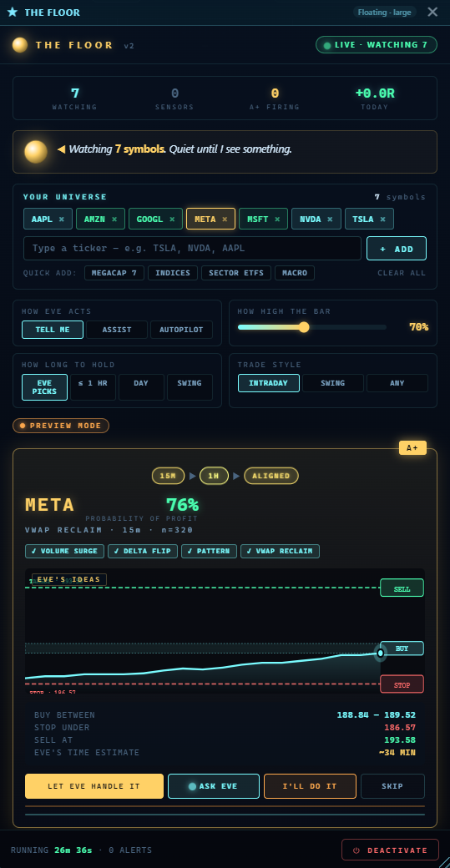This screenshot has width=450, height=868.
Task: Click the STOP marker on the chart
Action: pos(402,684)
